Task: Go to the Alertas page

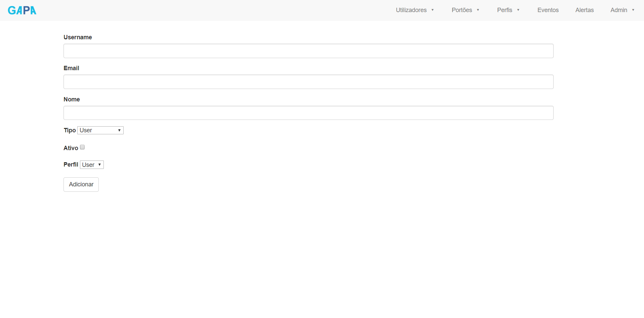Action: pyautogui.click(x=585, y=10)
